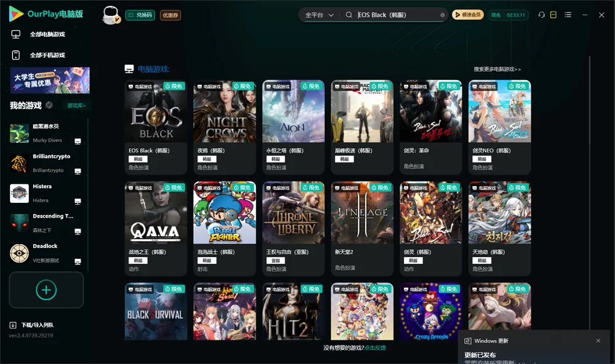Clear the search field text
Viewport: 615px width, 364px height.
tap(442, 15)
